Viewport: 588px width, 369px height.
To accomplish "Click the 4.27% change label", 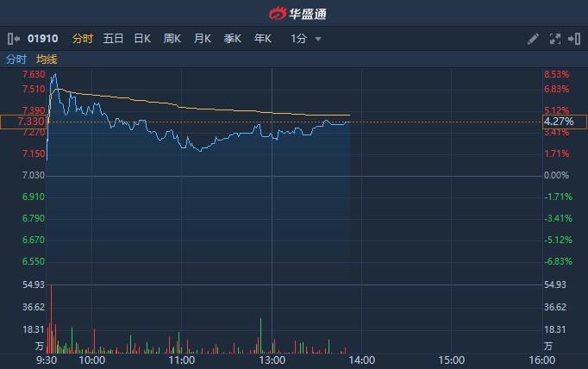I will (559, 122).
